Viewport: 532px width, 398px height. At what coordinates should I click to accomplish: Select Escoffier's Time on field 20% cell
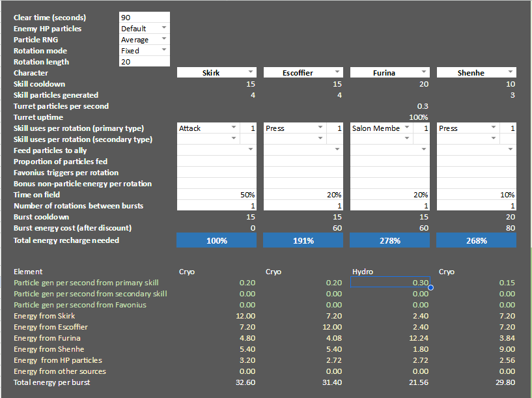coord(303,195)
